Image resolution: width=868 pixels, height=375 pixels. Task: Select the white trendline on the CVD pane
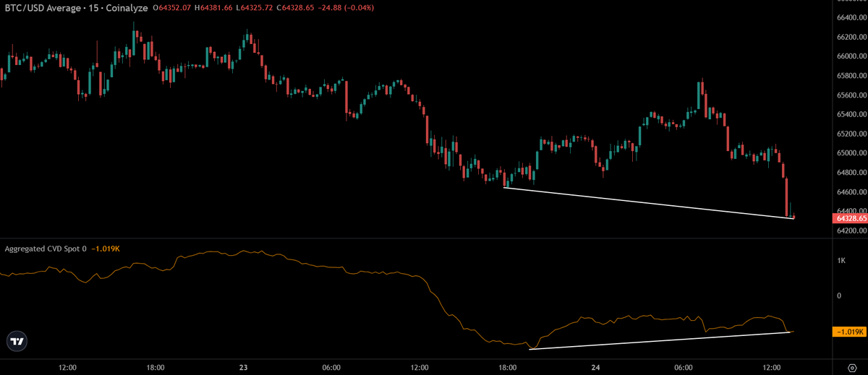[660, 340]
